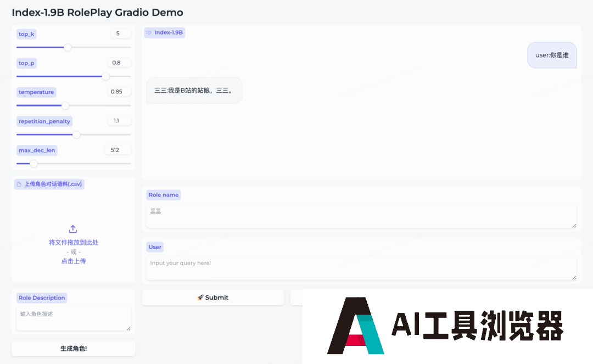Click the temperature label

(x=36, y=92)
